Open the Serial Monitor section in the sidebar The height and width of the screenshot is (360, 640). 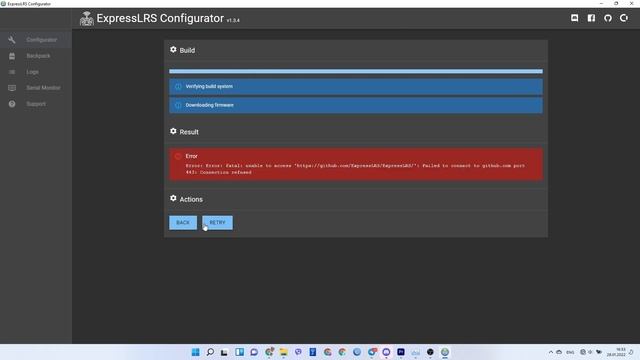coord(36,88)
